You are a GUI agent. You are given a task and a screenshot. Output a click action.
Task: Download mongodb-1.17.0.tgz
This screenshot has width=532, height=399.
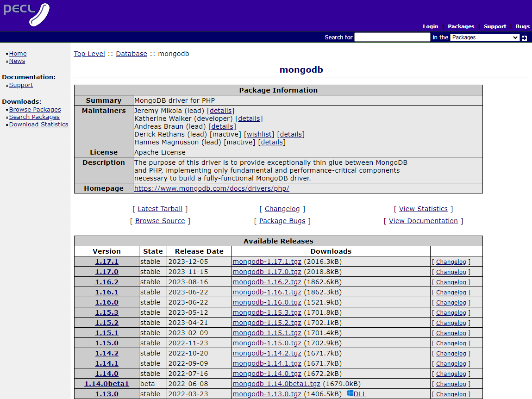[x=267, y=272]
